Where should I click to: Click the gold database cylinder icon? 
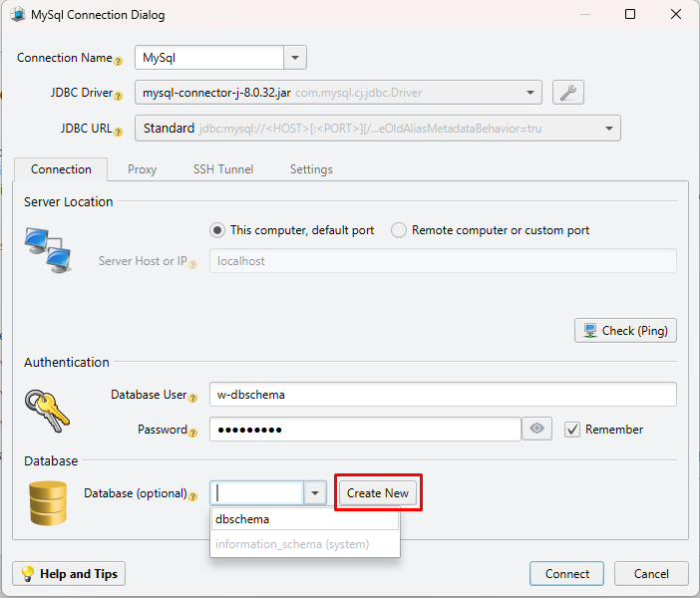pyautogui.click(x=48, y=502)
